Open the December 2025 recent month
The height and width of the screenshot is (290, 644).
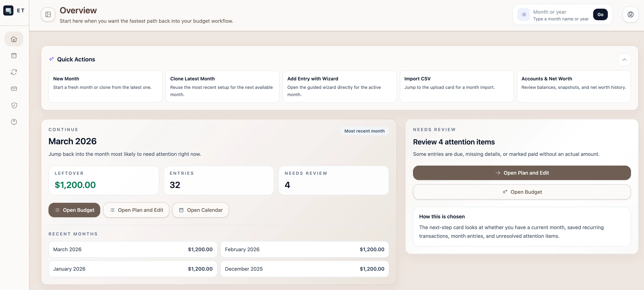304,269
